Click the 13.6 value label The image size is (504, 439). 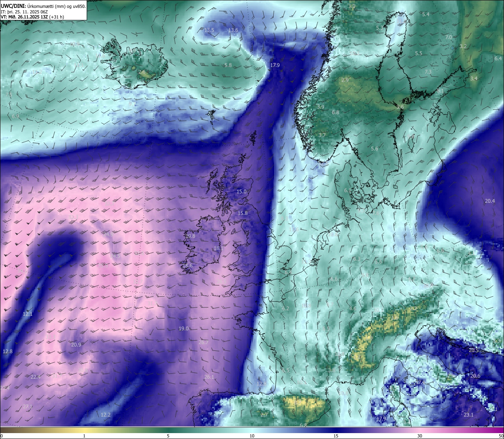point(233,30)
